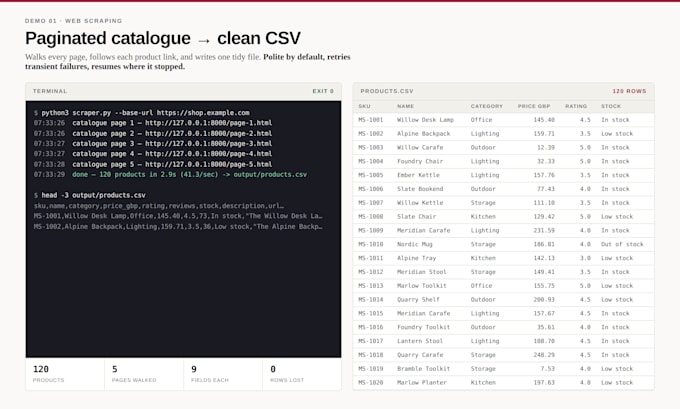680x409 pixels.
Task: Click the NAME column header
Action: 405,106
